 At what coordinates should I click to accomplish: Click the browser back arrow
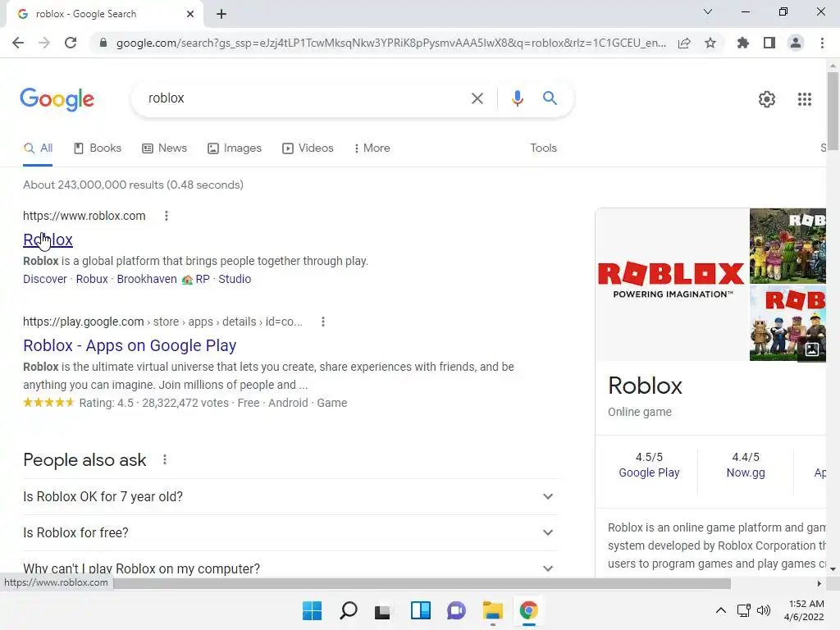pos(18,43)
